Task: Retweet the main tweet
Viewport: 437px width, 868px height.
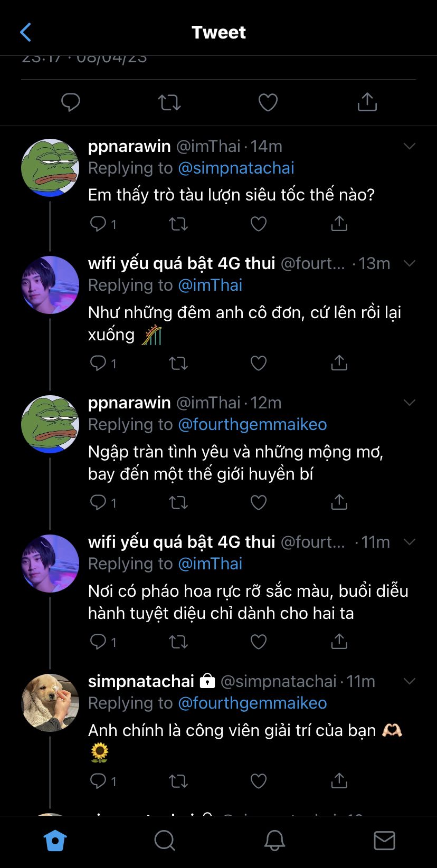Action: click(169, 102)
